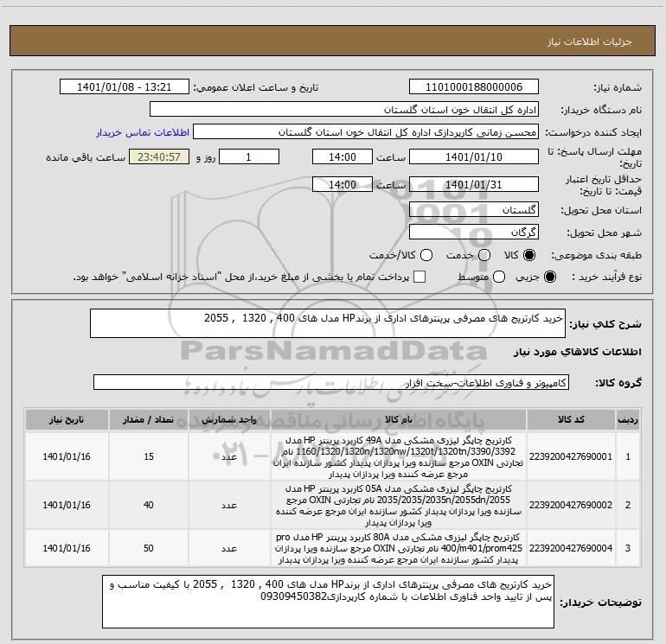Click the واحد شمارش column header
The width and height of the screenshot is (666, 644).
click(x=229, y=419)
